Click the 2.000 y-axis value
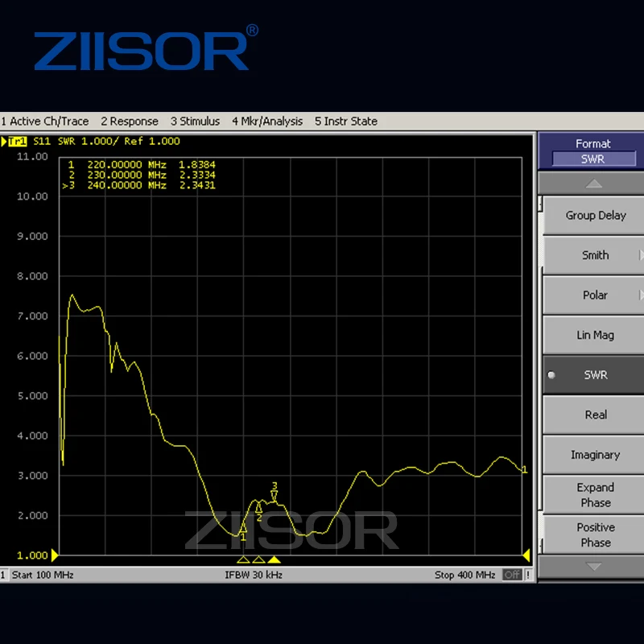644x644 pixels. click(x=32, y=515)
